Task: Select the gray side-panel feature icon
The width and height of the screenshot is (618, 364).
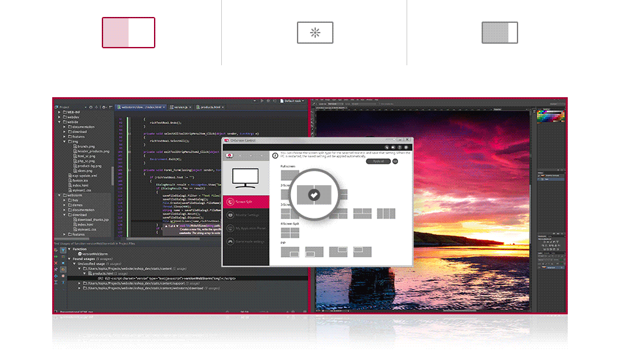Action: (499, 33)
